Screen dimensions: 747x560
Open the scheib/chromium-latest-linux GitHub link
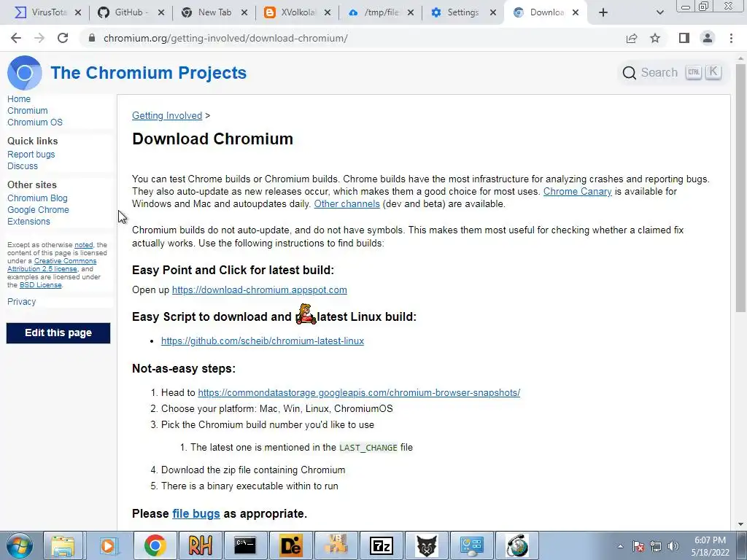pos(263,341)
